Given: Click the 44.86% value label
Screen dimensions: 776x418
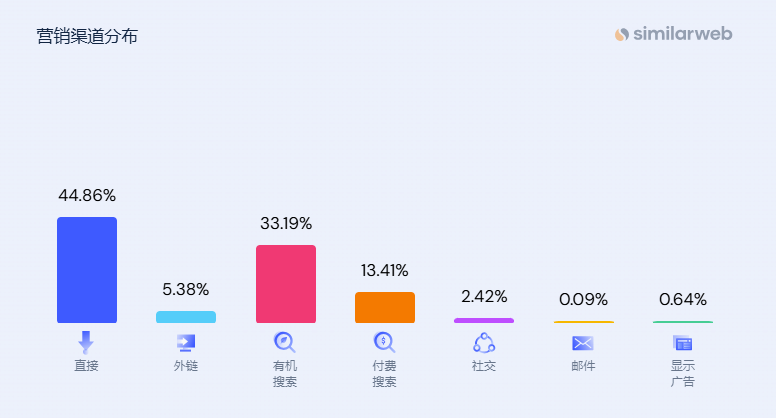Looking at the screenshot, I should [x=87, y=195].
